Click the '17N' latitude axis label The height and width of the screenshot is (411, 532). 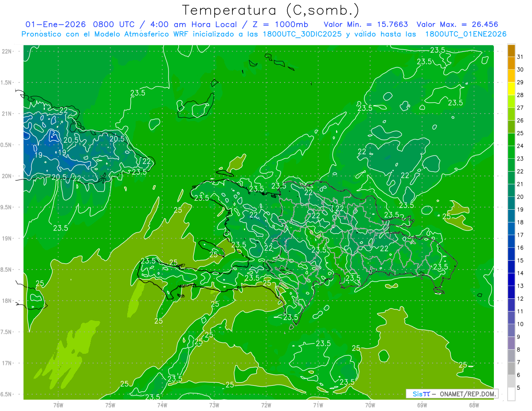pos(7,363)
